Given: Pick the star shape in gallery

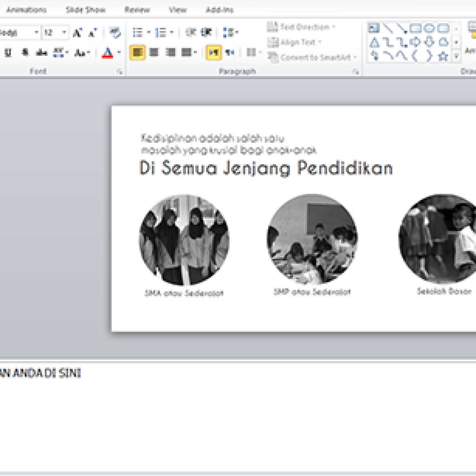Looking at the screenshot, I should (x=443, y=56).
